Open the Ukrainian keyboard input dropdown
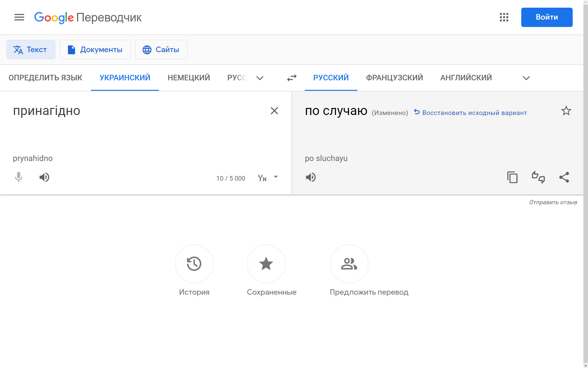Image resolution: width=588 pixels, height=368 pixels. [276, 177]
